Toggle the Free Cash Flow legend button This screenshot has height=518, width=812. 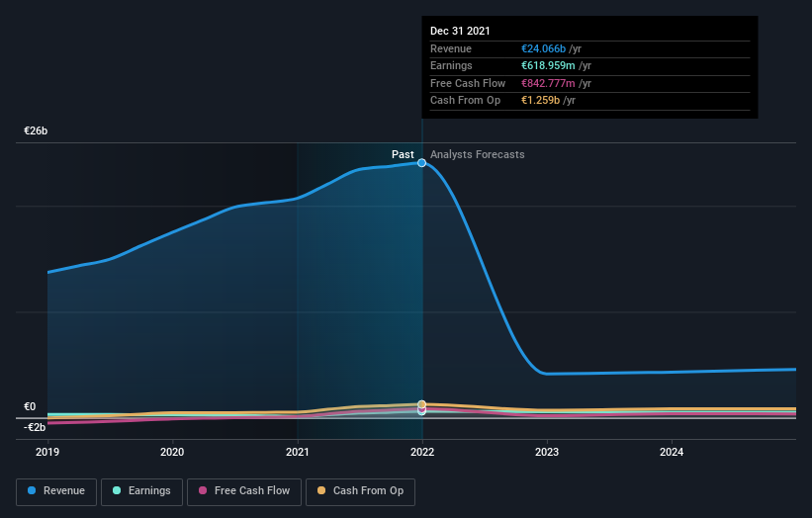(x=244, y=491)
